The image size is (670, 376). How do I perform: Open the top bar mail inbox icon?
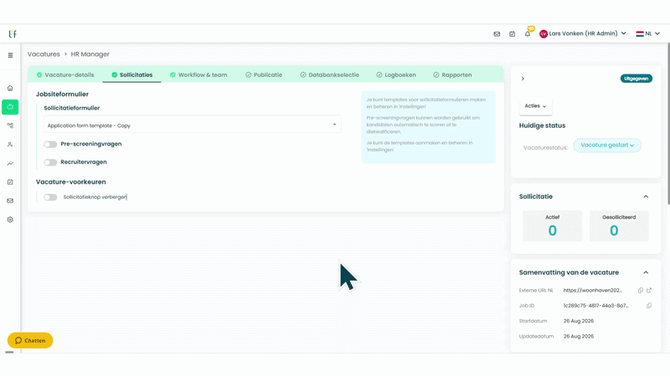(497, 34)
